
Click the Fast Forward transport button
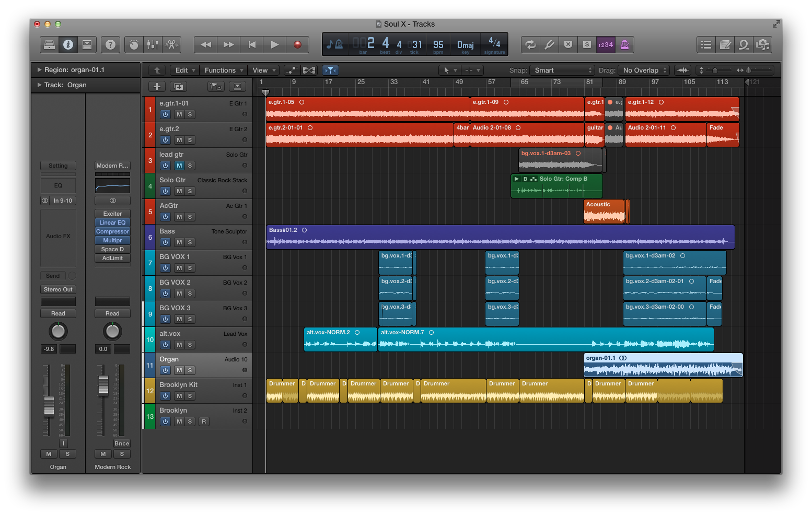click(x=229, y=45)
